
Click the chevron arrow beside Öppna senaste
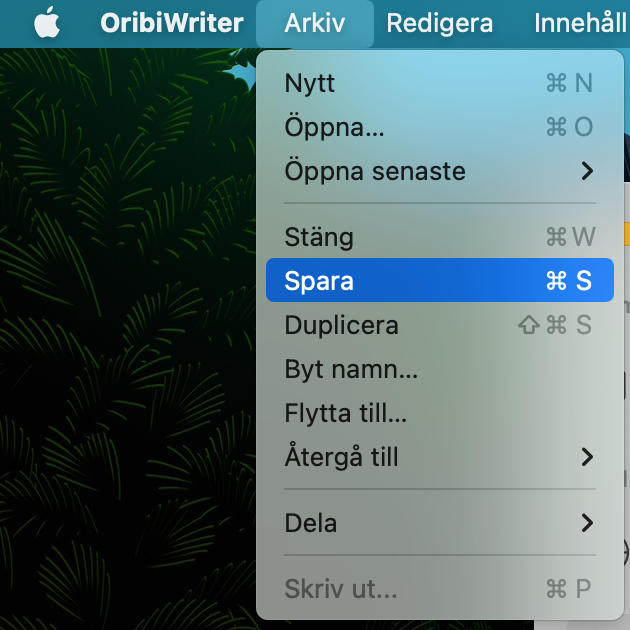click(587, 171)
